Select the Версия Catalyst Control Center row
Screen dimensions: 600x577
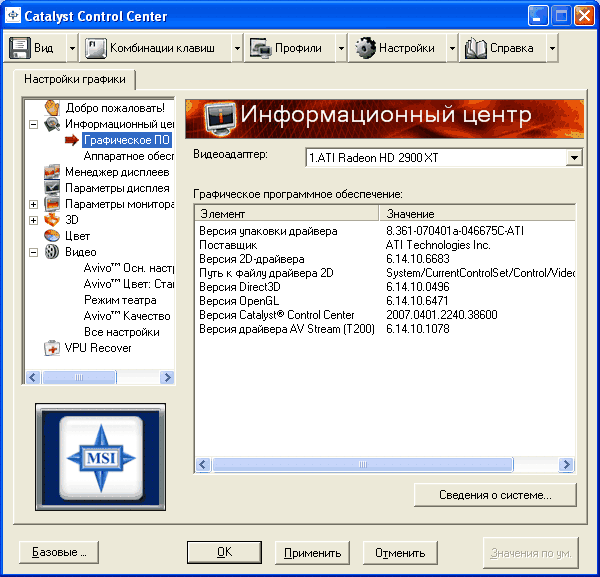[x=385, y=315]
